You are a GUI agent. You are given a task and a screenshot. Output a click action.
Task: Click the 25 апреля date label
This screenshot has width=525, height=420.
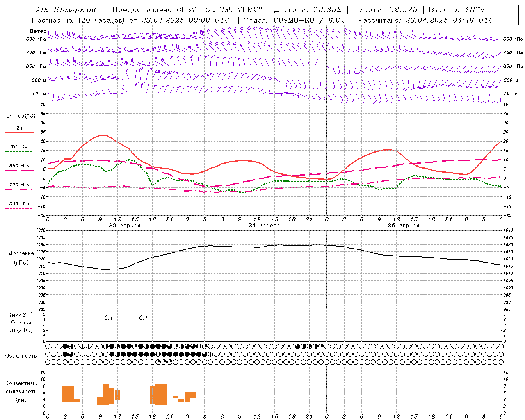click(x=404, y=225)
